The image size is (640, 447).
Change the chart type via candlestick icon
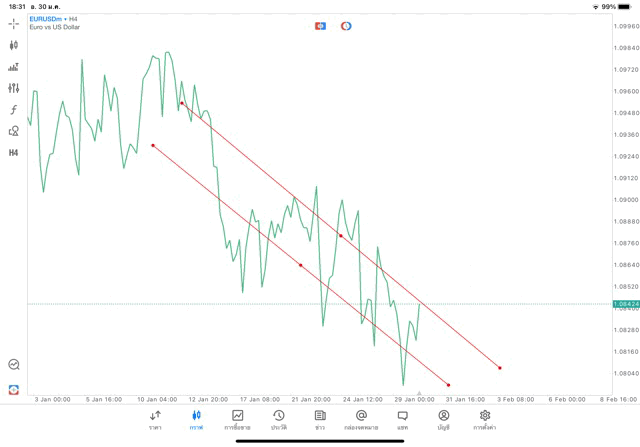[13, 45]
